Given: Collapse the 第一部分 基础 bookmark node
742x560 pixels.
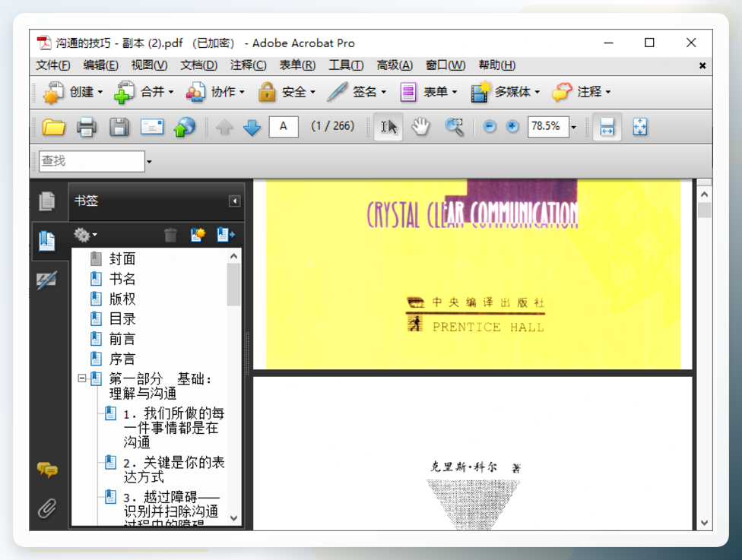Looking at the screenshot, I should pos(82,378).
